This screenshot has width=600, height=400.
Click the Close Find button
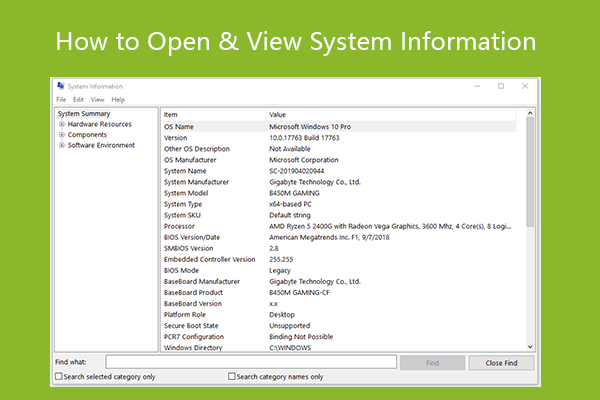501,362
